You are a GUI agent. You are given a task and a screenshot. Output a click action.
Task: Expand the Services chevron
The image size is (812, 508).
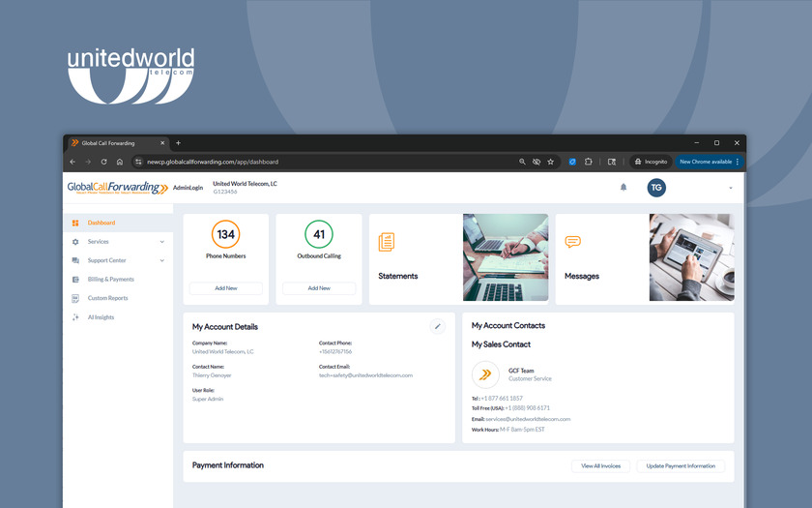162,242
